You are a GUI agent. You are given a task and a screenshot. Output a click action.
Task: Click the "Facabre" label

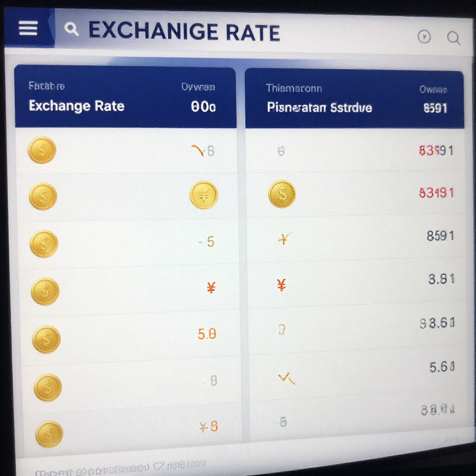[46, 86]
